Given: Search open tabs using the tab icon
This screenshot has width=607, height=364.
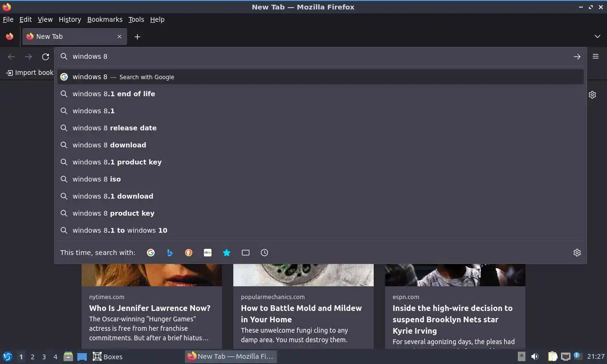Looking at the screenshot, I should click(246, 253).
